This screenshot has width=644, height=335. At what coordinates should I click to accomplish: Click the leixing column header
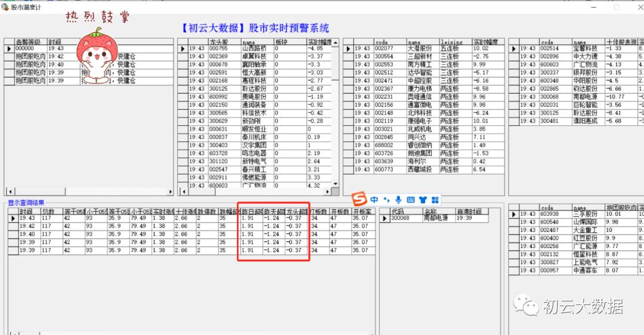click(456, 42)
